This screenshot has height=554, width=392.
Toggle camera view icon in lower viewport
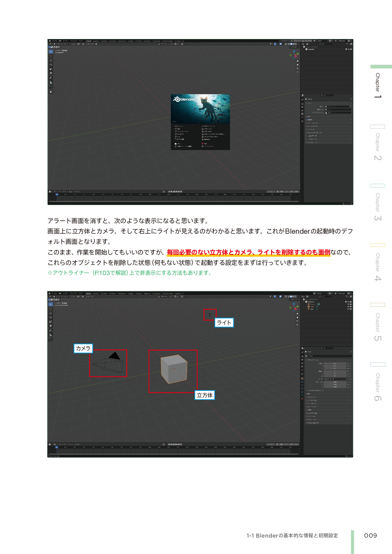(x=297, y=321)
